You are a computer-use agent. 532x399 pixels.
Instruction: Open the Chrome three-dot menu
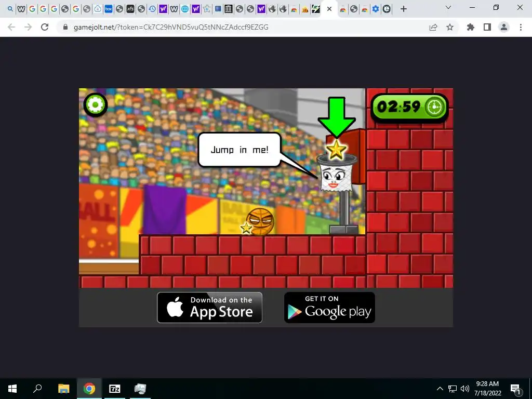(x=521, y=27)
